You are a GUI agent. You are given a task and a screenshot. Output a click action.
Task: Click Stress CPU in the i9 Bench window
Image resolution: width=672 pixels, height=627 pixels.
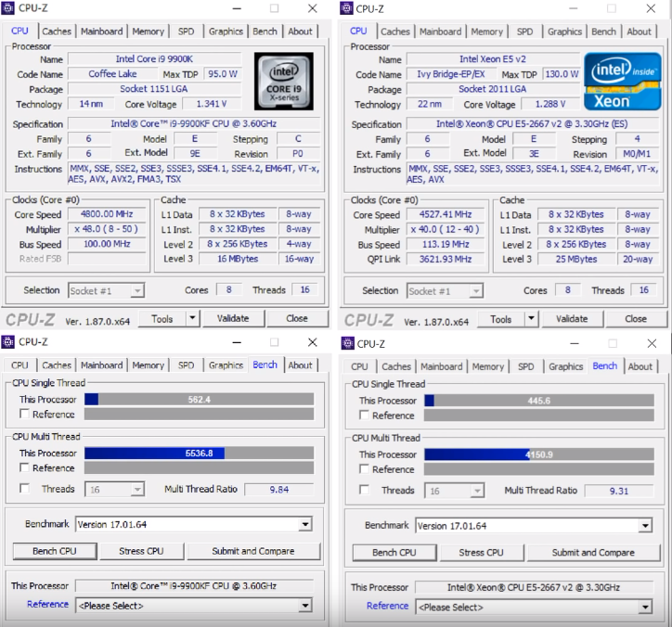click(x=141, y=551)
